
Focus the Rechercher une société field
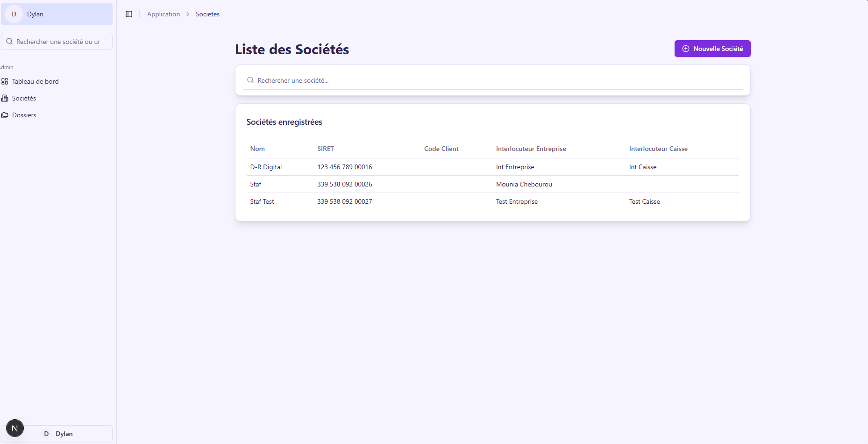click(x=495, y=80)
